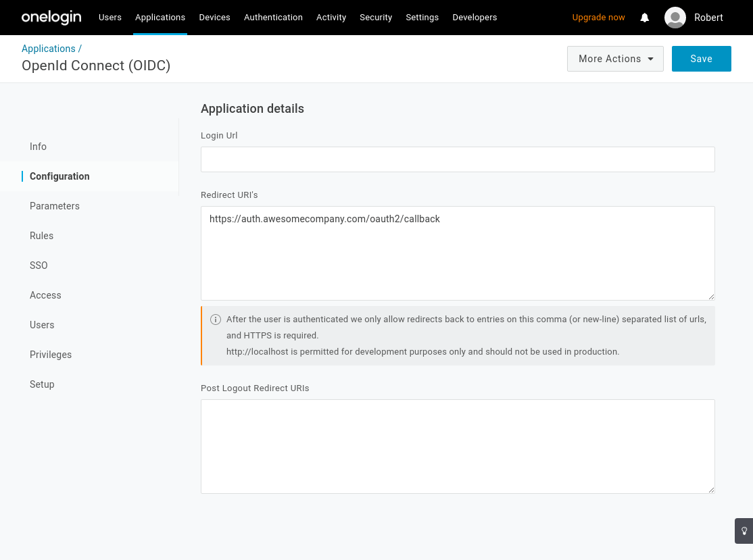
Task: Click the lightbulb help widget
Action: pos(744,531)
